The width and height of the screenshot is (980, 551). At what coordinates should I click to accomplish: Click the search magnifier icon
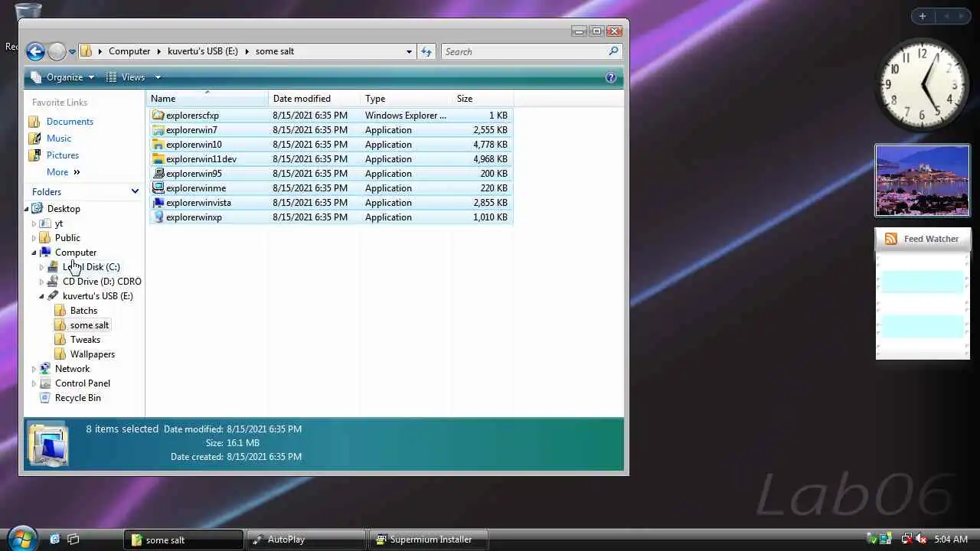point(613,51)
